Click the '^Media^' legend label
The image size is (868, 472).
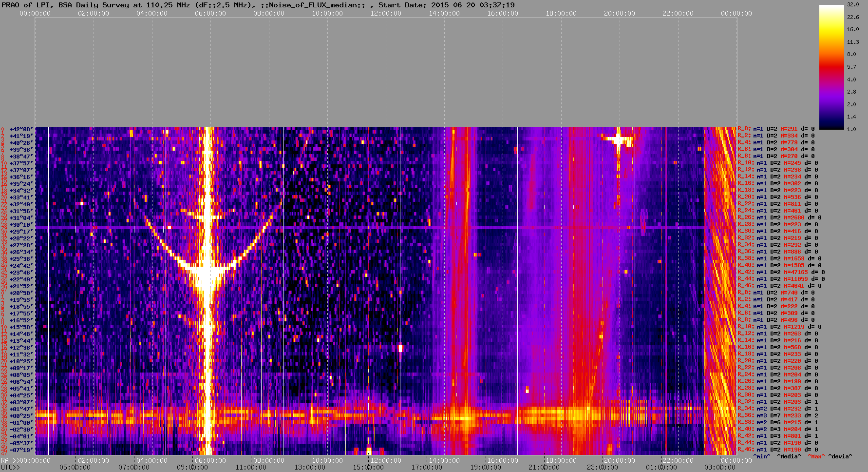click(789, 456)
